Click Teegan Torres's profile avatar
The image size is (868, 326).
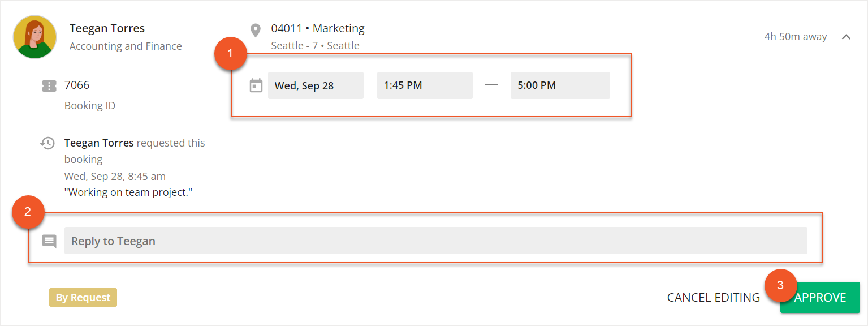coord(34,37)
